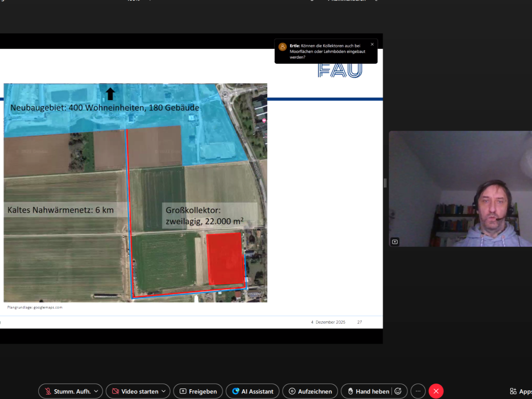This screenshot has height=399, width=532.
Task: Select the speaker's webcam video tile
Action: pyautogui.click(x=460, y=188)
